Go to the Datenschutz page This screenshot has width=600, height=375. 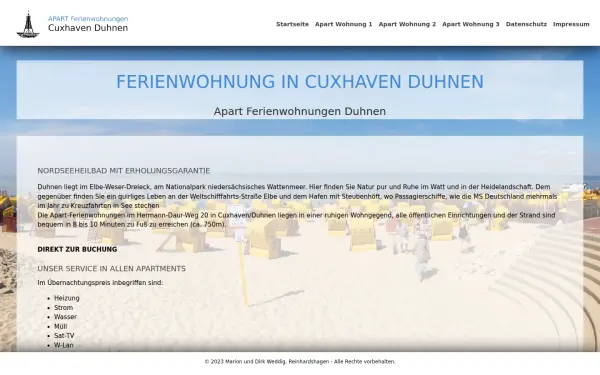[526, 24]
